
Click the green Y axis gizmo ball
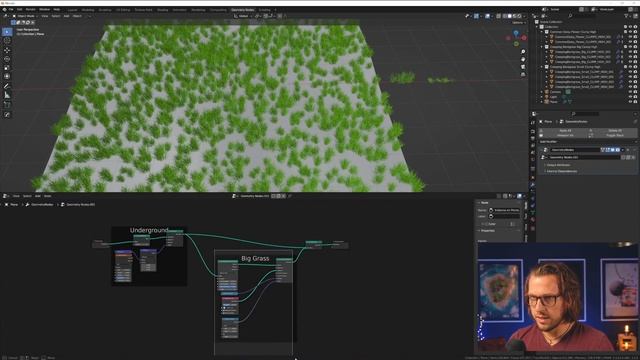click(516, 43)
